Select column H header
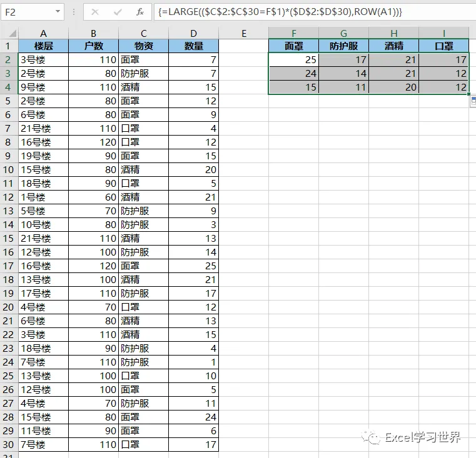The height and width of the screenshot is (458, 476). (x=393, y=33)
